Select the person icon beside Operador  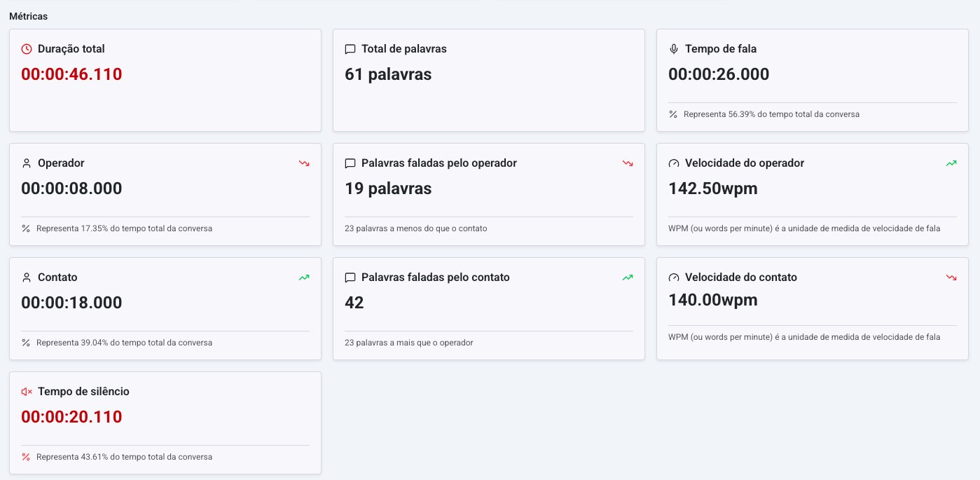[x=27, y=163]
